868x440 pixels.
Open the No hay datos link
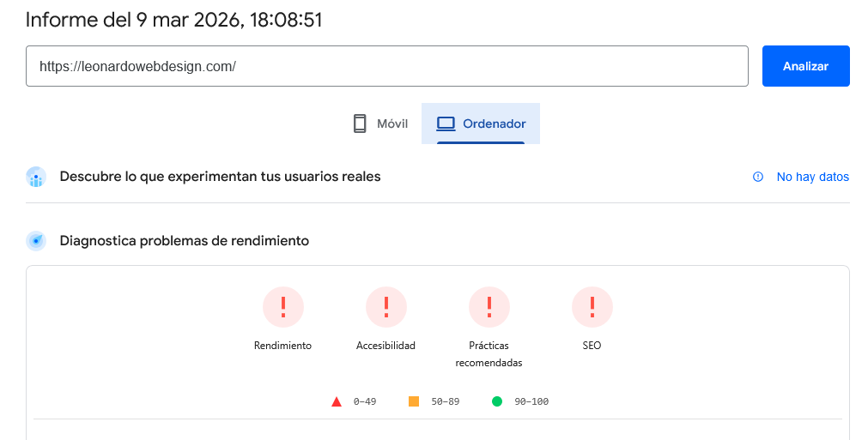point(812,177)
